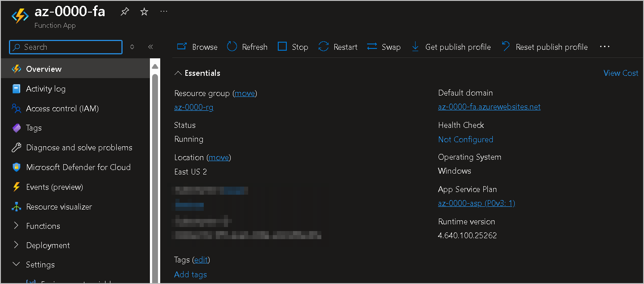Viewport: 644px width, 284px height.
Task: Click the sidebar vertical scrollbar
Action: coord(155,179)
